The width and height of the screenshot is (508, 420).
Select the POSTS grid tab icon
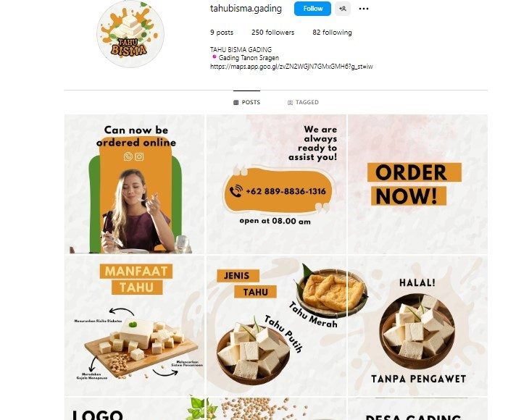coord(236,102)
